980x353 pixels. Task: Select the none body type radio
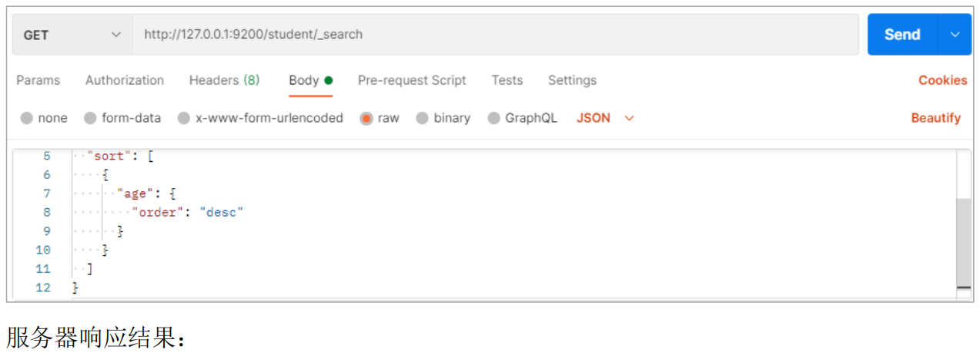(x=28, y=119)
